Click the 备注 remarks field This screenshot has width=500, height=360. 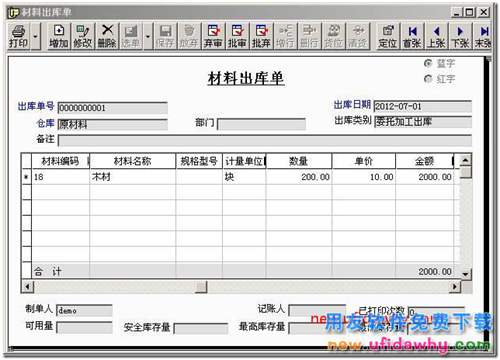click(265, 140)
